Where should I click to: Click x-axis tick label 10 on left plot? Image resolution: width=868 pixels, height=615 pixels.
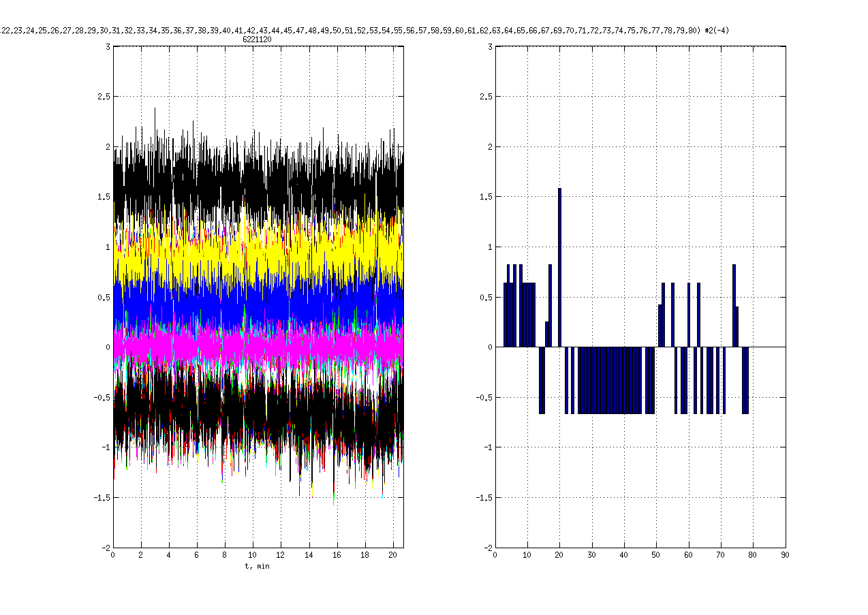click(253, 555)
